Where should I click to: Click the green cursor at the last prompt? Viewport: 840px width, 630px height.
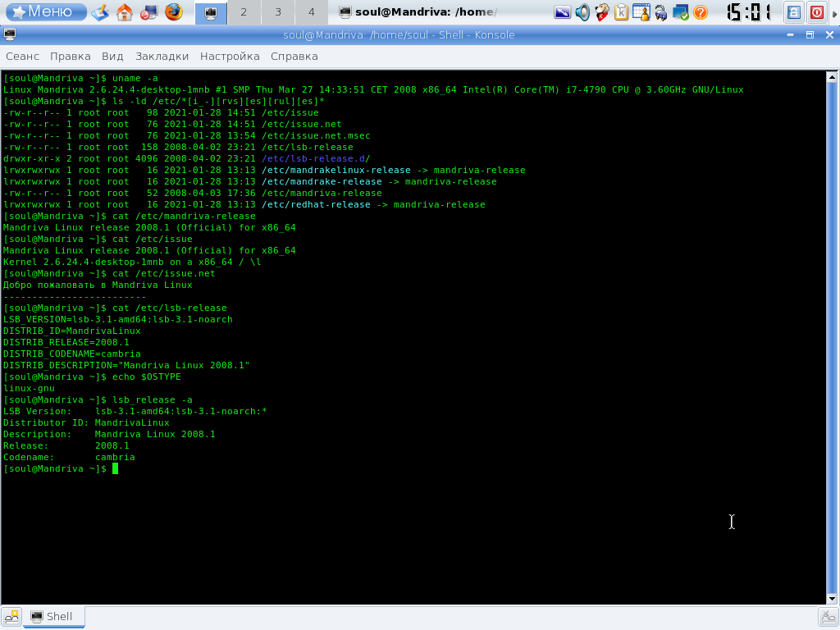point(115,468)
